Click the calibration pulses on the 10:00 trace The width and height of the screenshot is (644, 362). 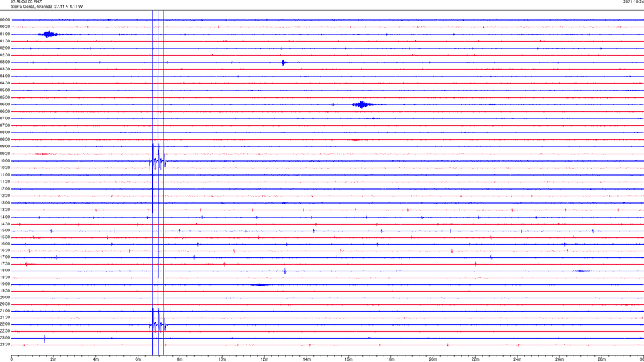click(x=158, y=162)
